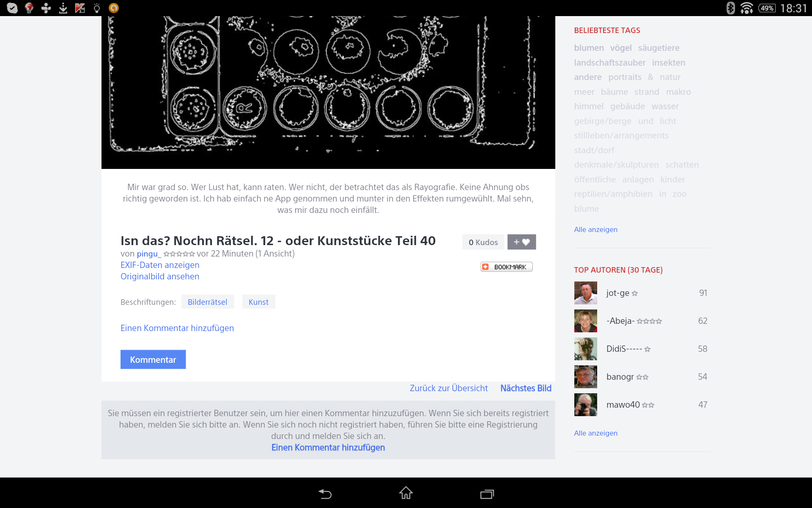Rate pingu_ using the star rating

tap(179, 254)
